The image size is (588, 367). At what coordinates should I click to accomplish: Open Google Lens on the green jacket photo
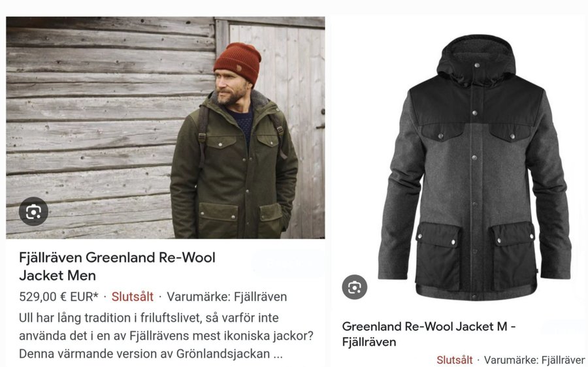(34, 212)
